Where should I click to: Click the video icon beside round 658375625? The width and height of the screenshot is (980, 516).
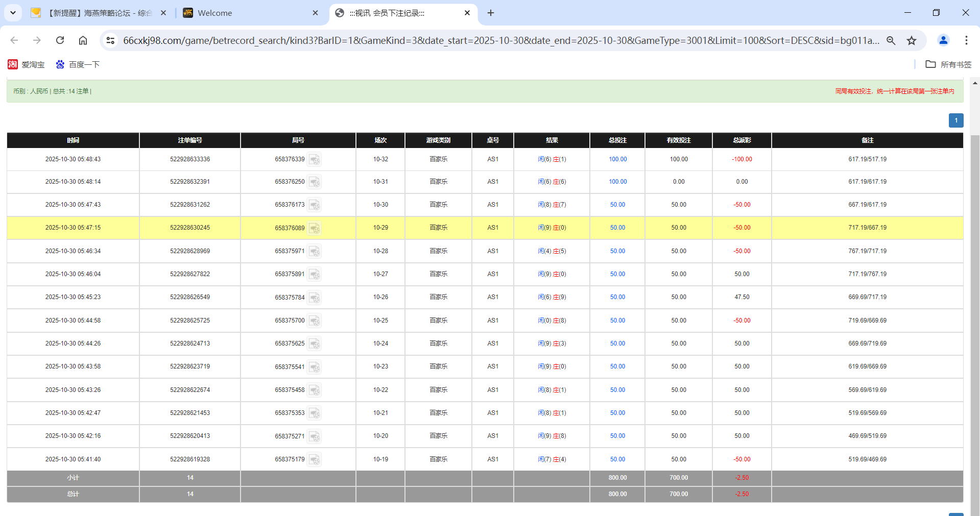[315, 344]
